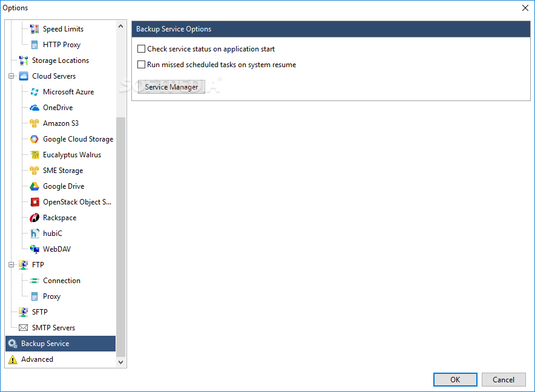Select OpenStack Object S... entry
This screenshot has width=535, height=392.
pyautogui.click(x=77, y=202)
